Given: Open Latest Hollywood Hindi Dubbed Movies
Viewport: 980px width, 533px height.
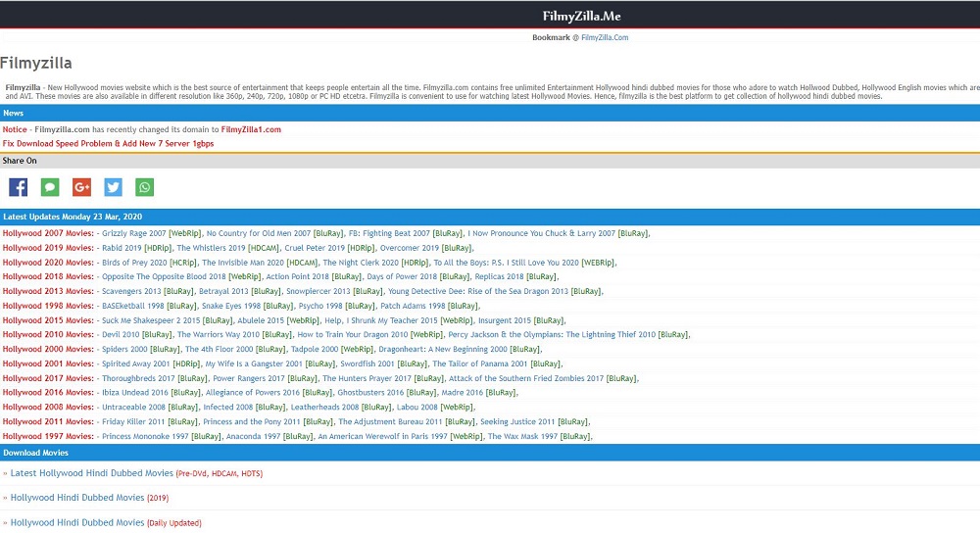Looking at the screenshot, I should coord(92,473).
